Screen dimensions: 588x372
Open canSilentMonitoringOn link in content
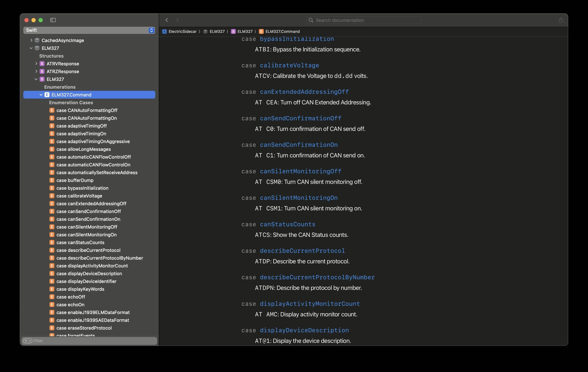click(x=299, y=198)
